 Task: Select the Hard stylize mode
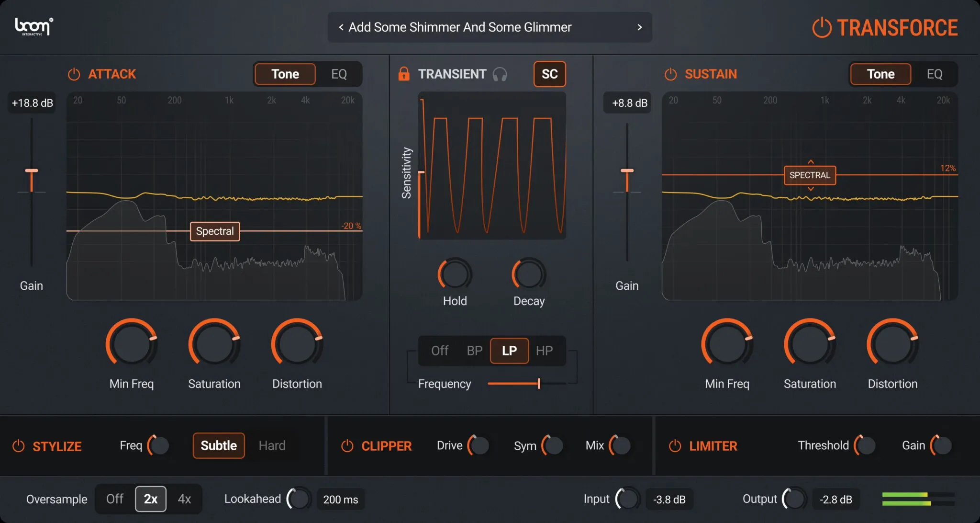tap(272, 445)
